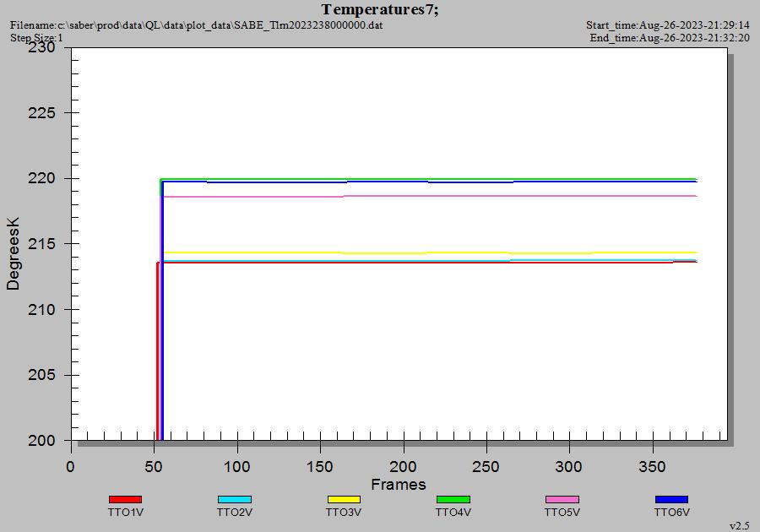The image size is (760, 532).
Task: Click the 210 y-axis tick label
Action: pyautogui.click(x=41, y=309)
